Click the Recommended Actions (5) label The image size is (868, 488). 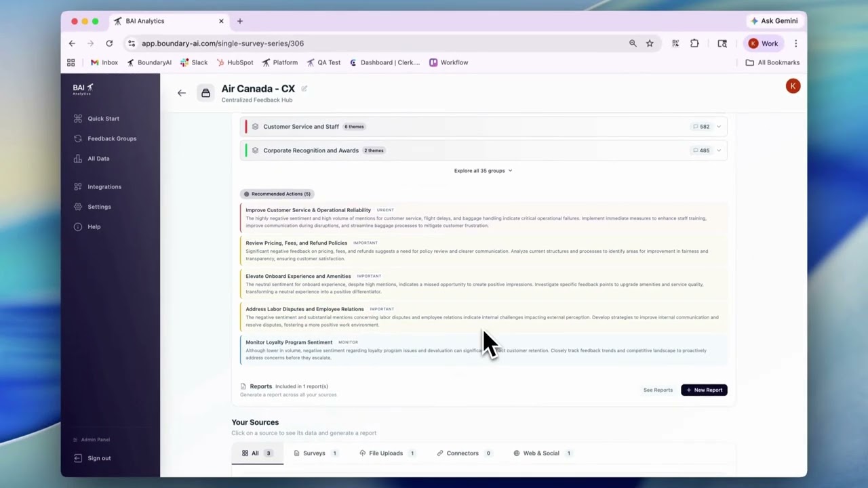[x=277, y=194]
